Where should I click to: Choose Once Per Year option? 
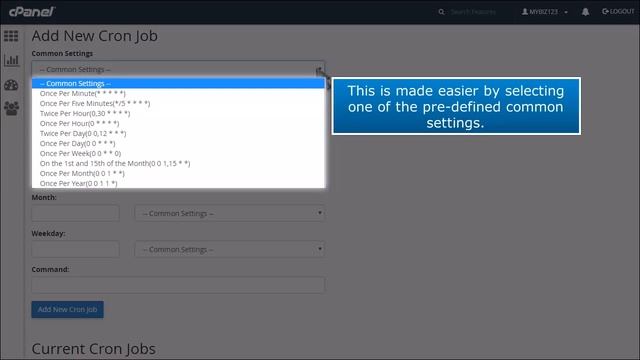pyautogui.click(x=178, y=183)
